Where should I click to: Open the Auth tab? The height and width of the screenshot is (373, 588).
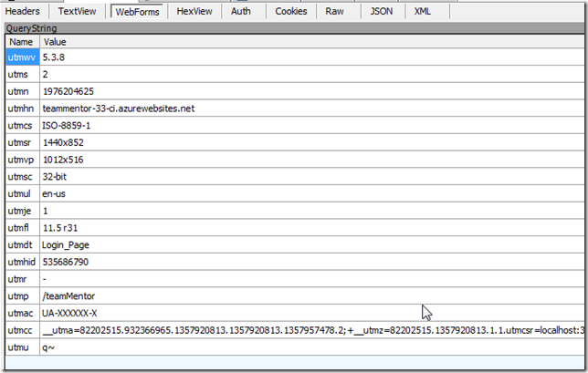click(x=241, y=11)
